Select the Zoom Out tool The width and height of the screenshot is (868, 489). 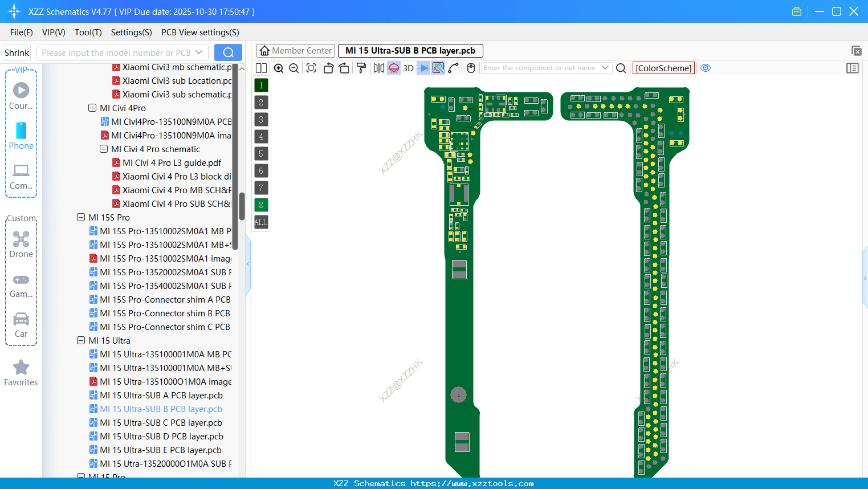294,68
